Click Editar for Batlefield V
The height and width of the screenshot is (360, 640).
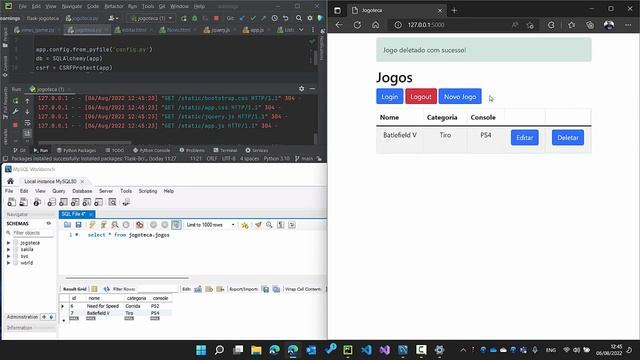524,138
